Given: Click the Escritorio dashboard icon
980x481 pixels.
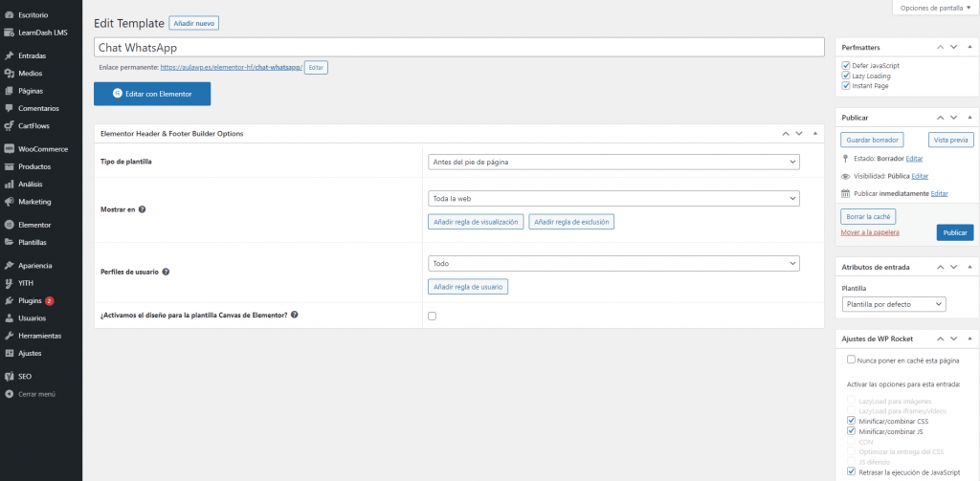Looking at the screenshot, I should (x=9, y=14).
